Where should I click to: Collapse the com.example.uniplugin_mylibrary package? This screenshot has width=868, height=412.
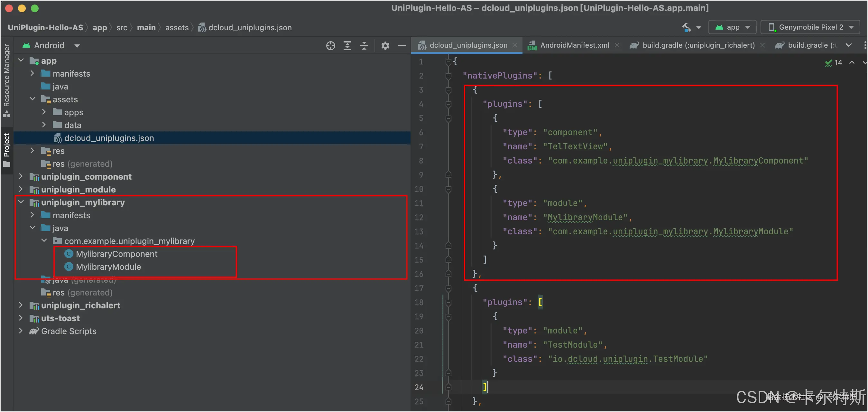tap(44, 241)
